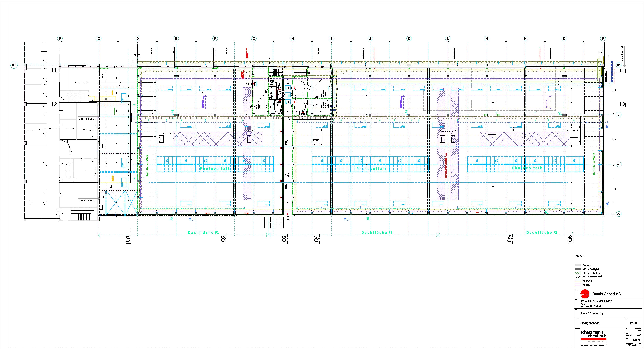Viewport: 644px width, 349px height.
Task: Click section marker Q3 below plan
Action: [x=284, y=238]
